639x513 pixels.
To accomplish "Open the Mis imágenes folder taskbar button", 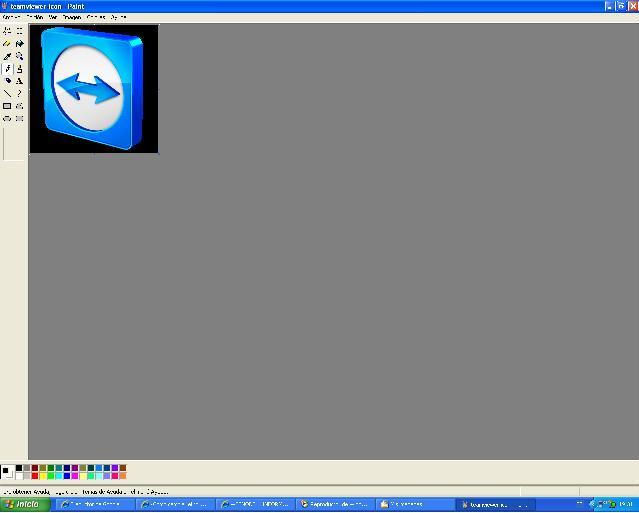I will [414, 504].
